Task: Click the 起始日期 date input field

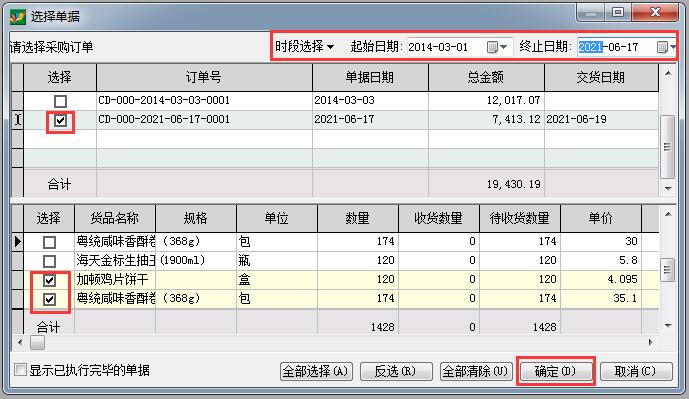Action: 446,47
